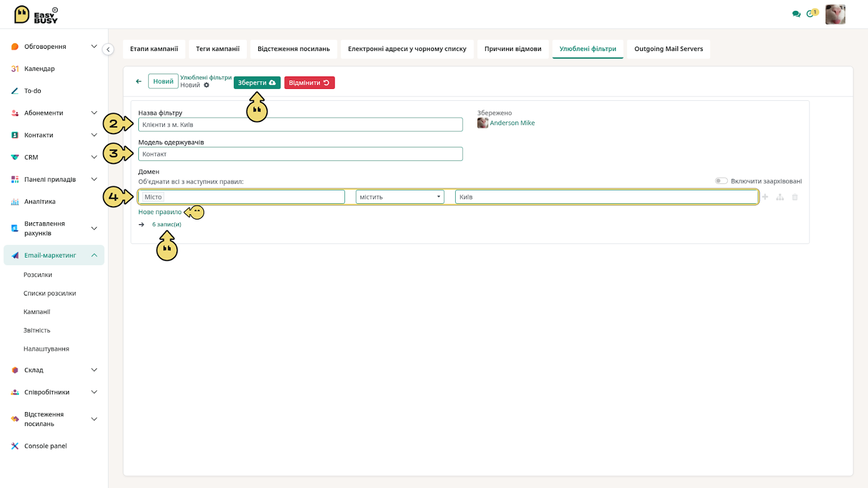Open Аналітика in the sidebar
The width and height of the screenshot is (868, 488).
(40, 202)
